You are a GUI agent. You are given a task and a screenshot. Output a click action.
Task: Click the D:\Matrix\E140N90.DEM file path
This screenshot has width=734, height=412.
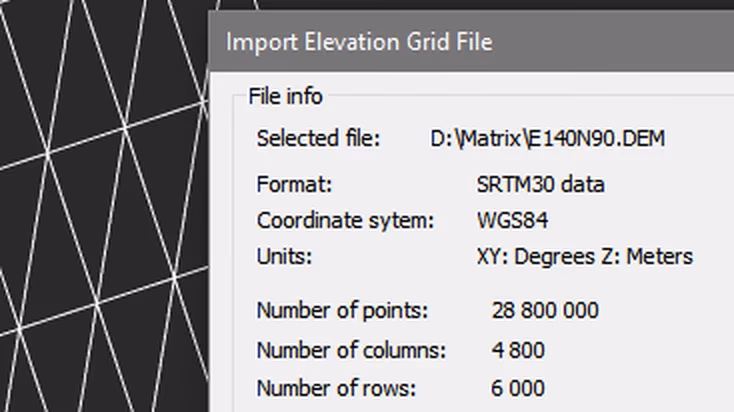(547, 139)
